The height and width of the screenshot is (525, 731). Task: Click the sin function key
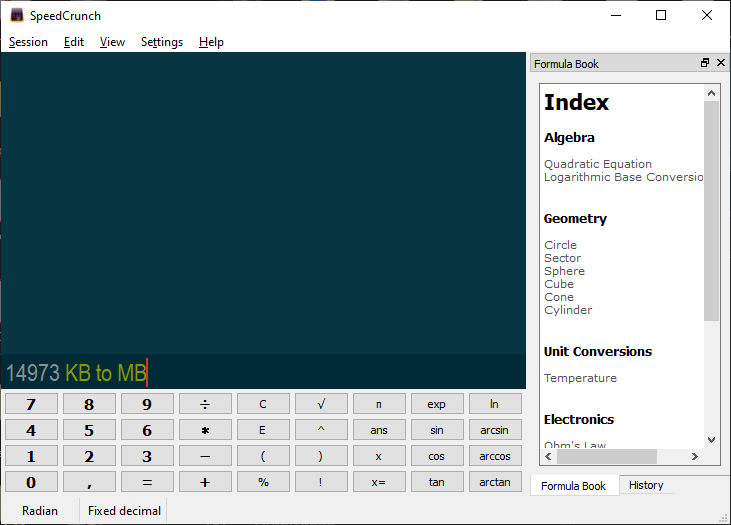[x=437, y=430]
